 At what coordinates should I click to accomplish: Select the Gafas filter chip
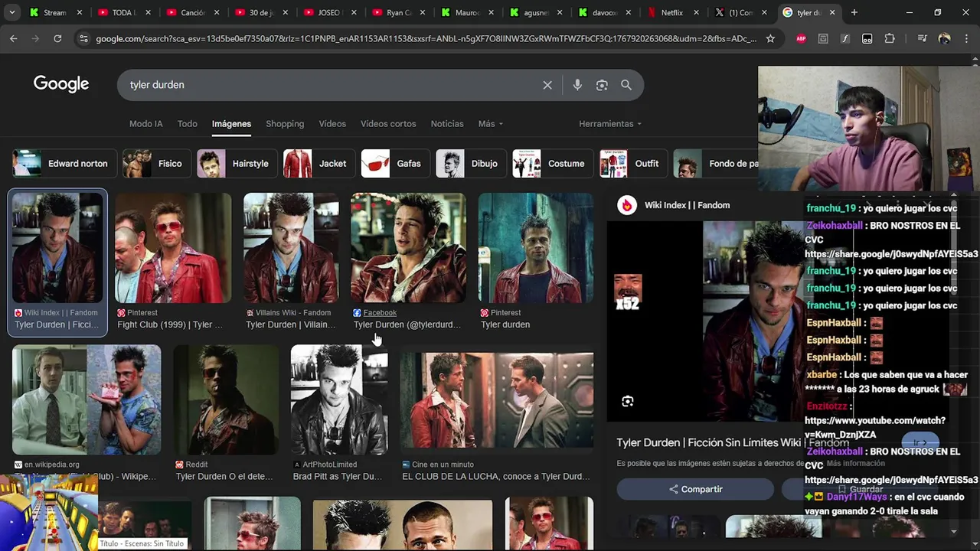pos(395,164)
